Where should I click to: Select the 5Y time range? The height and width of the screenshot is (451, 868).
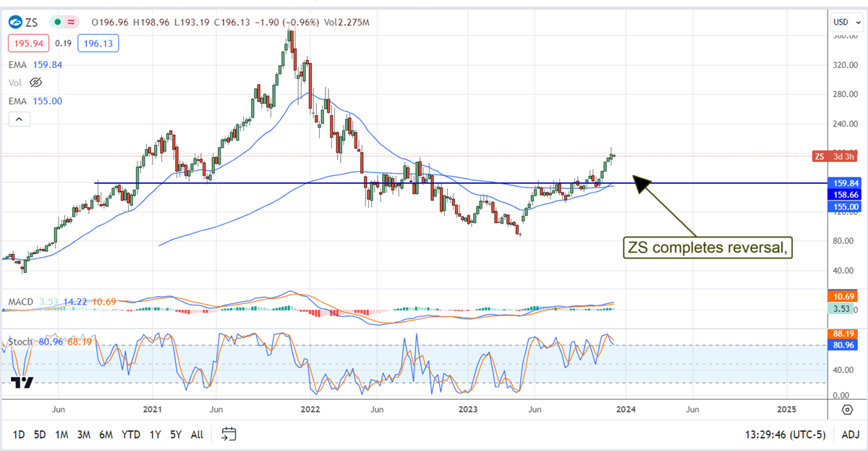pyautogui.click(x=176, y=434)
